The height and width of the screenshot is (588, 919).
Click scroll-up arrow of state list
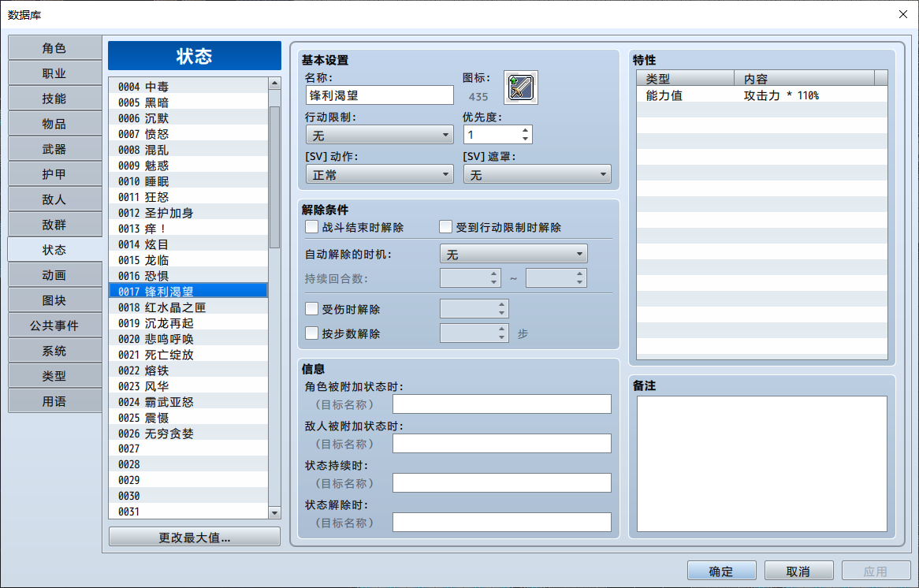274,84
